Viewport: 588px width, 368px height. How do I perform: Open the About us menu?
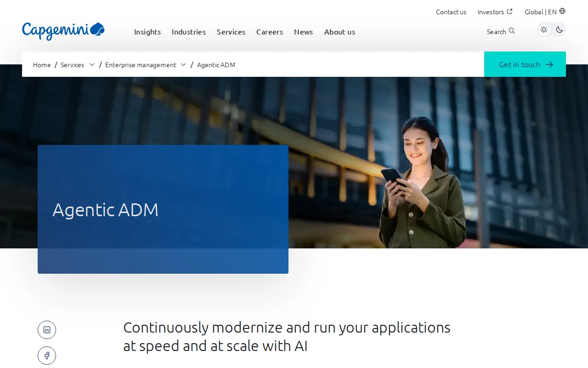click(x=339, y=32)
